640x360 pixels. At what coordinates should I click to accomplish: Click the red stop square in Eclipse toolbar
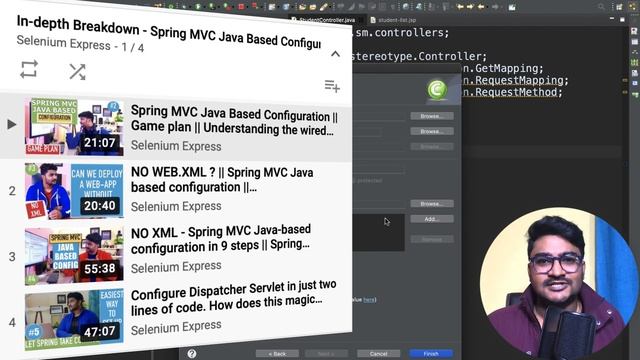(x=241, y=7)
